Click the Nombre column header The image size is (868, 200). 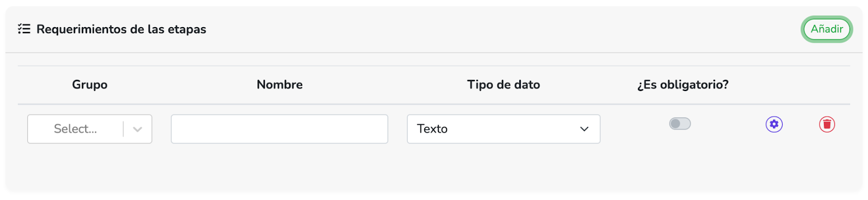[x=279, y=85]
